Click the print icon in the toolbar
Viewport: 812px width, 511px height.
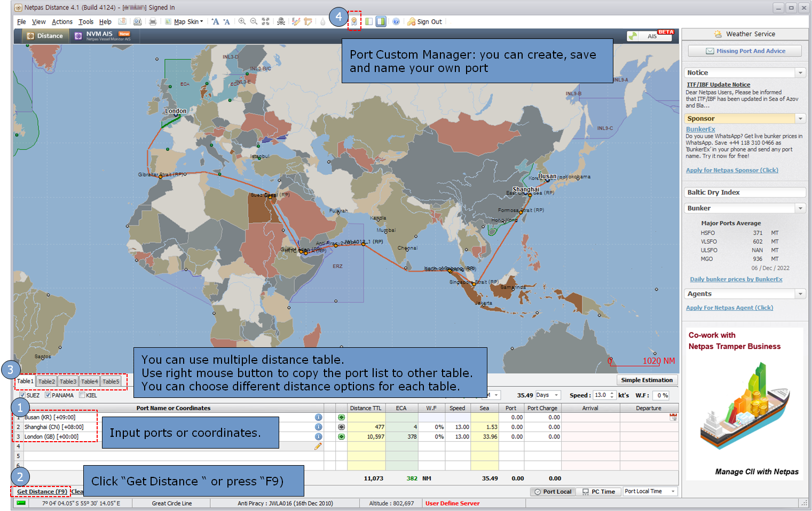(x=153, y=22)
